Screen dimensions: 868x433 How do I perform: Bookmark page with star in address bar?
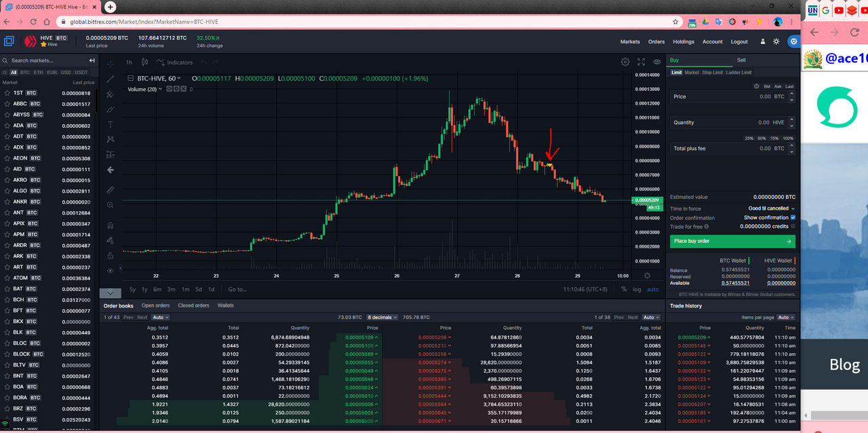675,21
